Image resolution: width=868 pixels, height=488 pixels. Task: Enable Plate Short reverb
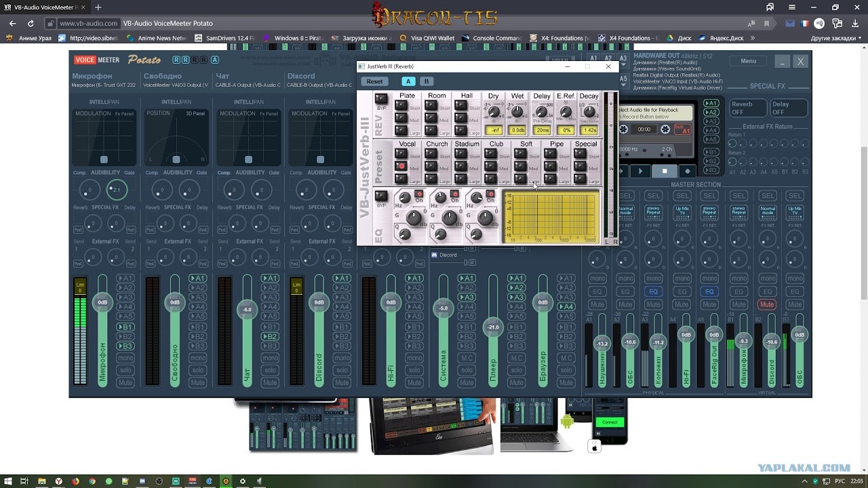pyautogui.click(x=401, y=106)
